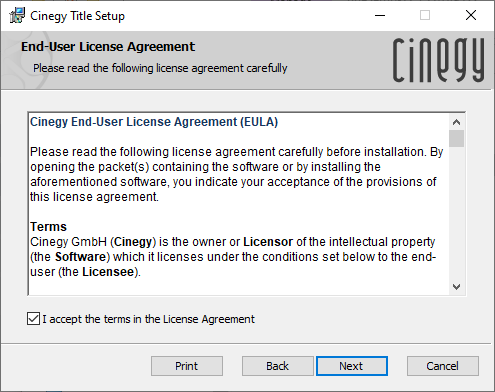The width and height of the screenshot is (495, 392).
Task: Go Back to the previous setup step
Action: (x=277, y=366)
